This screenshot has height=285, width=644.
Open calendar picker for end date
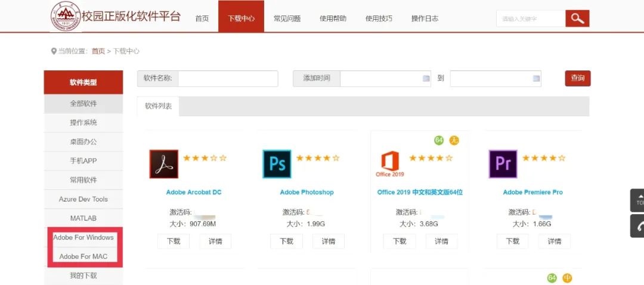pyautogui.click(x=536, y=79)
